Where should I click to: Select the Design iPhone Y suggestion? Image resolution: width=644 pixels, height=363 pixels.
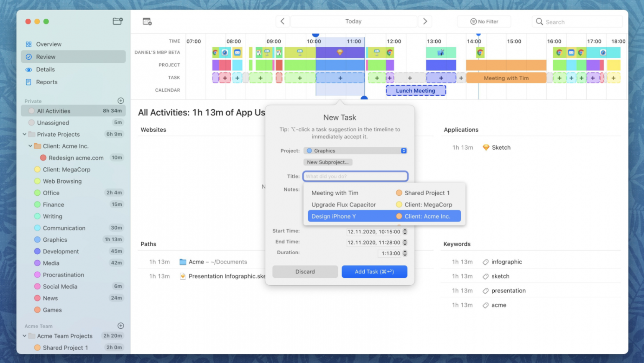[x=335, y=216]
